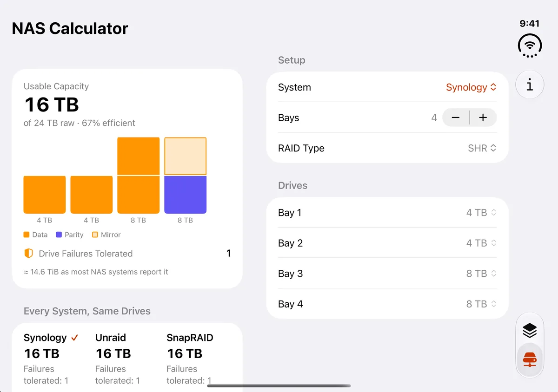
Task: Click the Setup section header
Action: 292,60
